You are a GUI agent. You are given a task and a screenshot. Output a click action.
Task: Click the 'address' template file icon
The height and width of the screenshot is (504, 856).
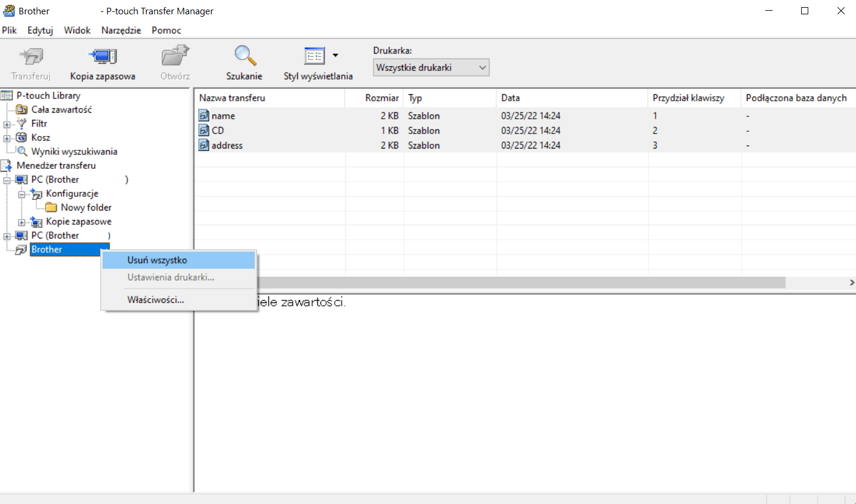(x=204, y=145)
